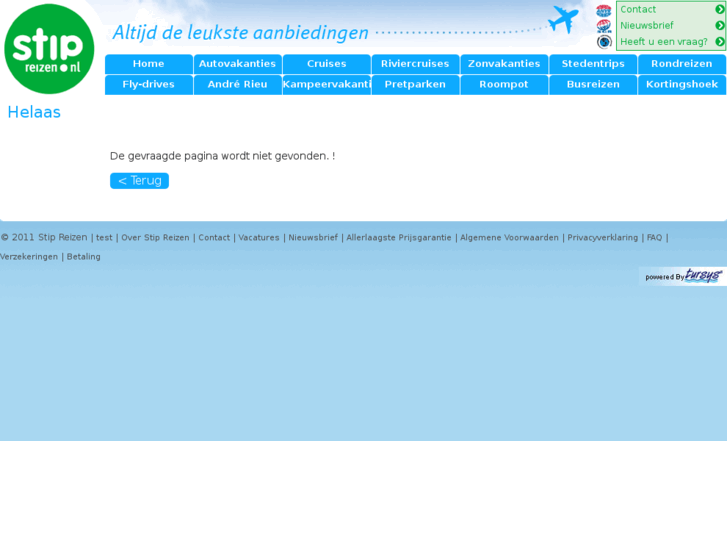
Task: Click the '© 2011 Stip Reizen' copyright text
Action: click(x=44, y=237)
